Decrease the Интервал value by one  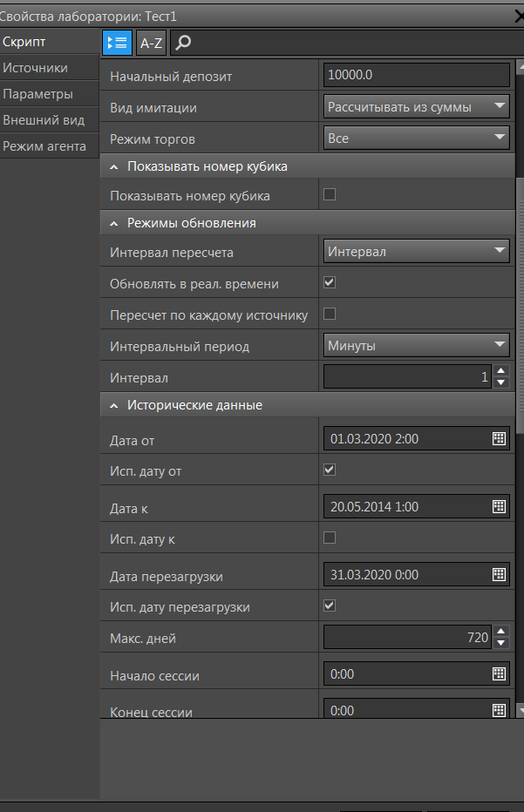pyautogui.click(x=500, y=382)
